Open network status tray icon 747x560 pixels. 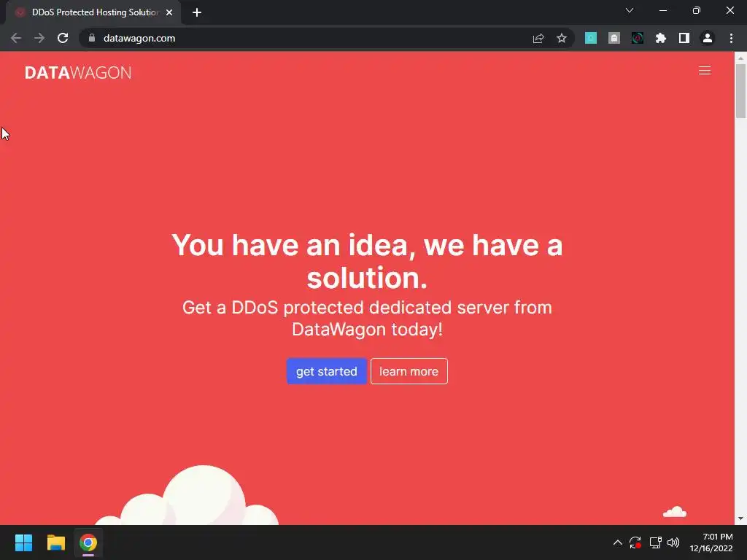pos(656,542)
